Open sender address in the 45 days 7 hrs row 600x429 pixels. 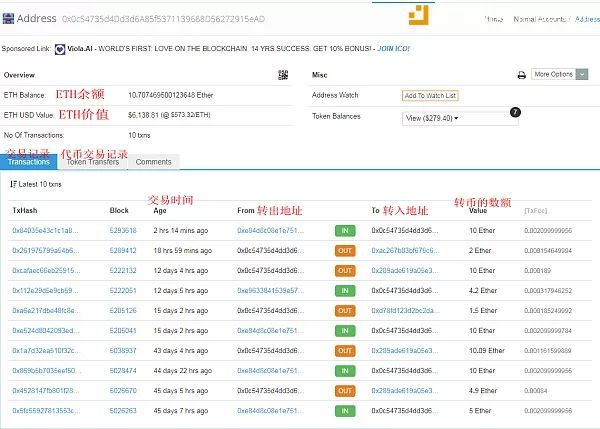pos(270,411)
